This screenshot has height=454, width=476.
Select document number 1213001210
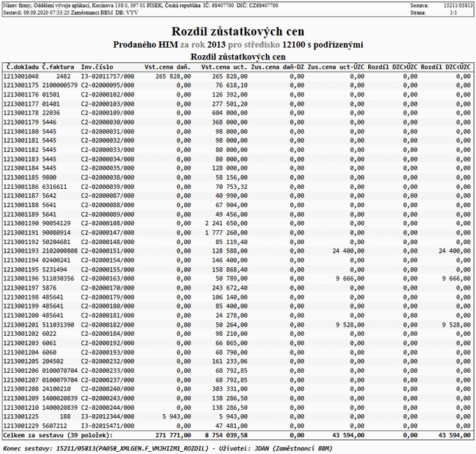(x=21, y=408)
